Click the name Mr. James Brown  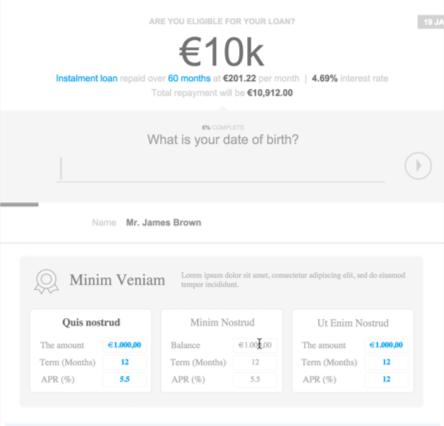click(x=163, y=223)
